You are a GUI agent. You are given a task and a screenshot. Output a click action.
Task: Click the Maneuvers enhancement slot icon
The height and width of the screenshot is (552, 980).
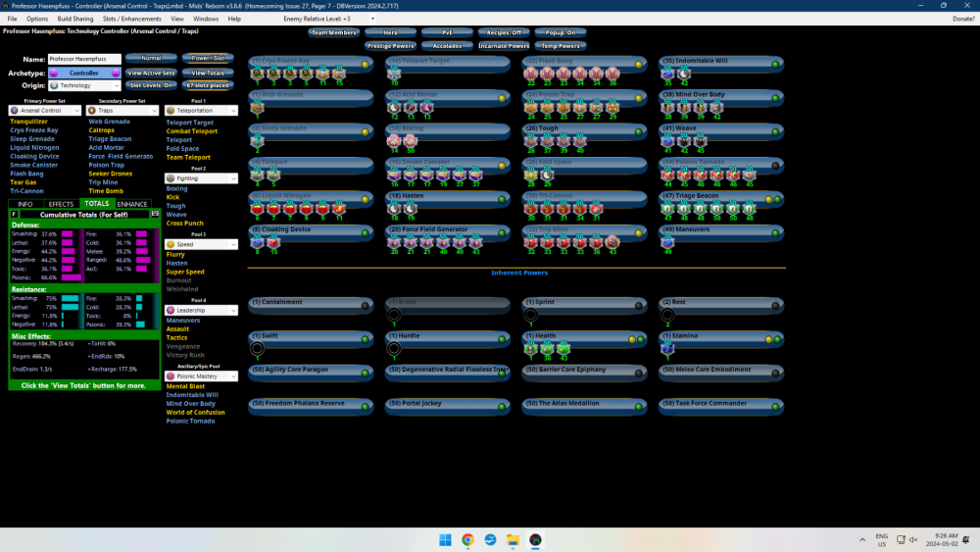pyautogui.click(x=667, y=242)
